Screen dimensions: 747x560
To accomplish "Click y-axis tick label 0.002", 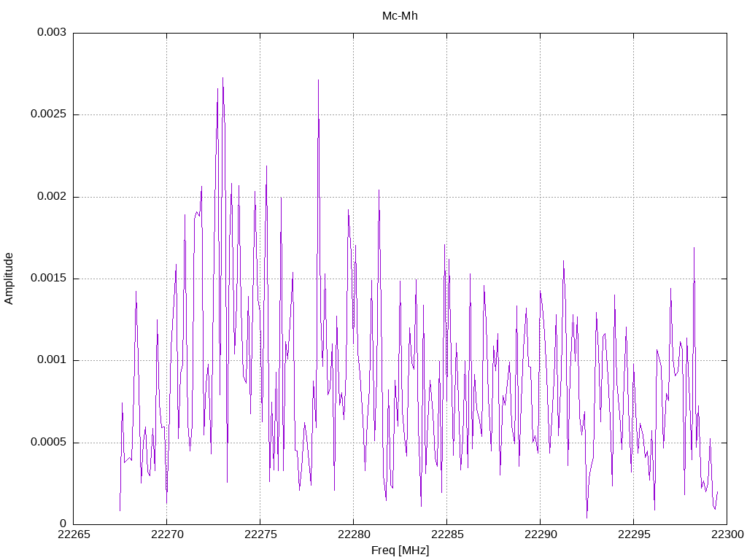I will pos(52,197).
